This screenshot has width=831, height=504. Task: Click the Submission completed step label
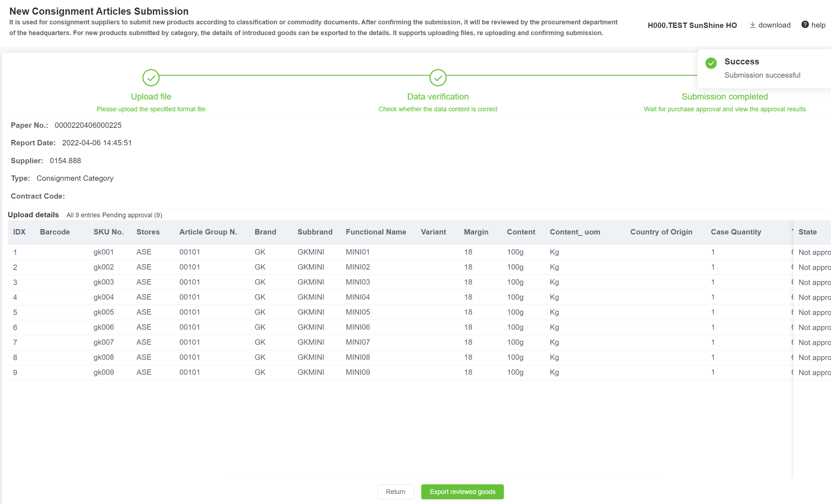pos(724,97)
